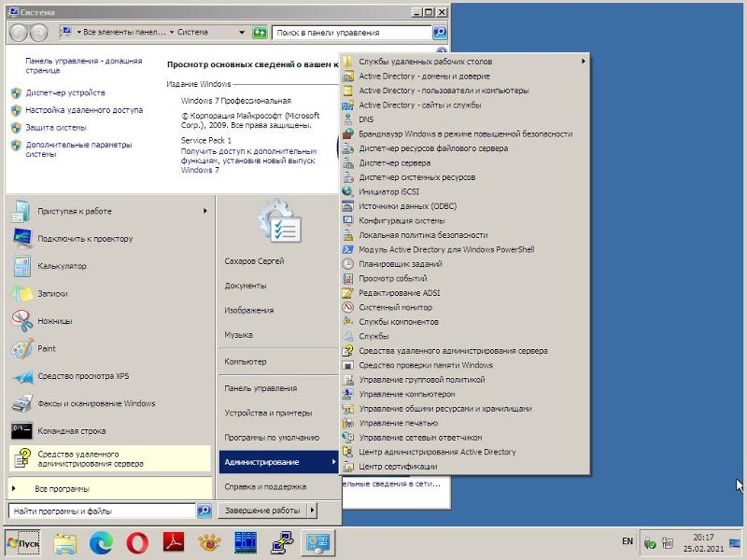Open Сахаров Сергей user folder
The height and width of the screenshot is (560, 747).
pos(278,261)
